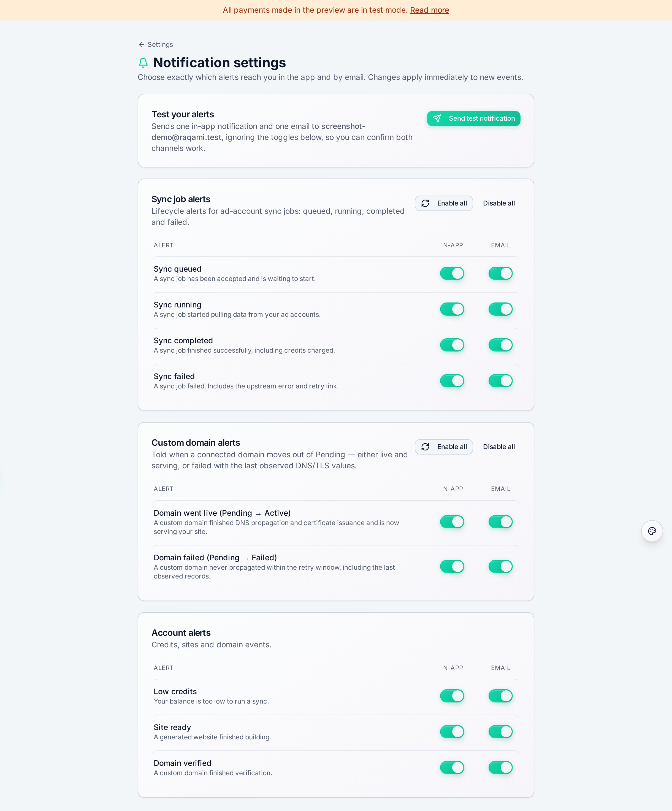
Task: Click Disable all for Sync job alerts
Action: coord(498,203)
